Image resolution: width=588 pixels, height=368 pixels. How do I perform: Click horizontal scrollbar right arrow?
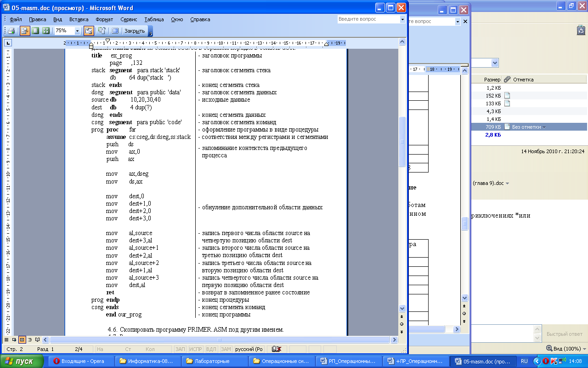coord(394,339)
